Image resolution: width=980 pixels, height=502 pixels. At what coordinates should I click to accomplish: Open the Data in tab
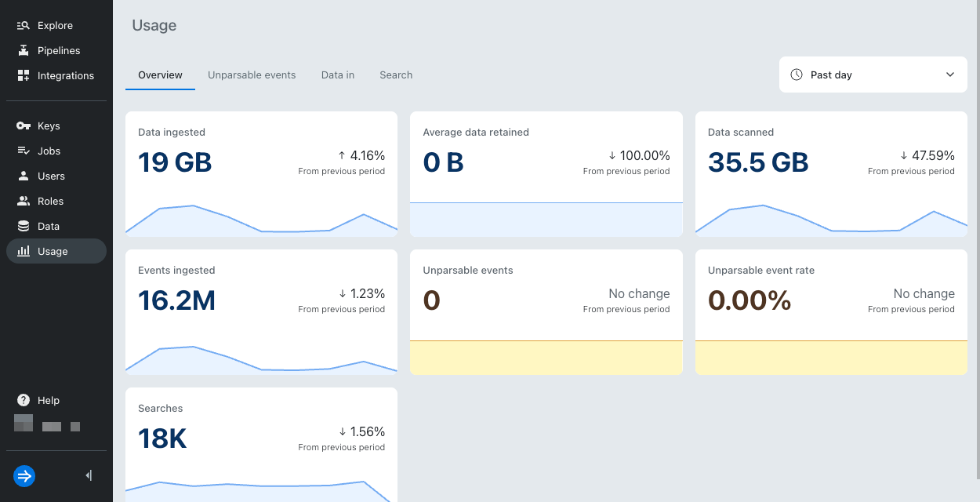click(338, 75)
